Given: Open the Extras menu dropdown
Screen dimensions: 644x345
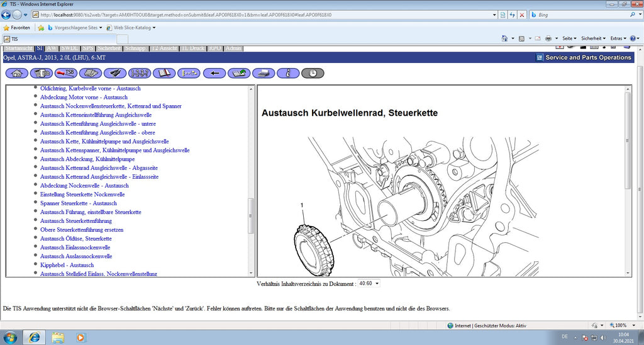Looking at the screenshot, I should 618,38.
